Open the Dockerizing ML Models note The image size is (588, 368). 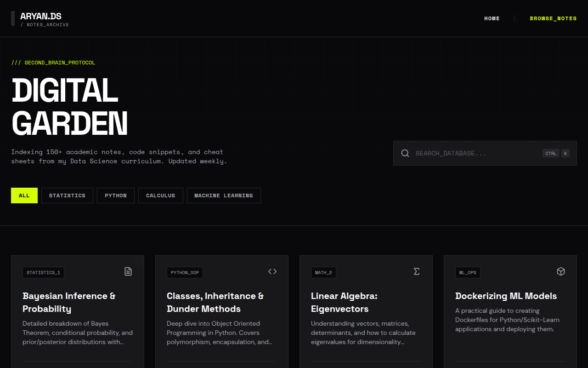(506, 296)
